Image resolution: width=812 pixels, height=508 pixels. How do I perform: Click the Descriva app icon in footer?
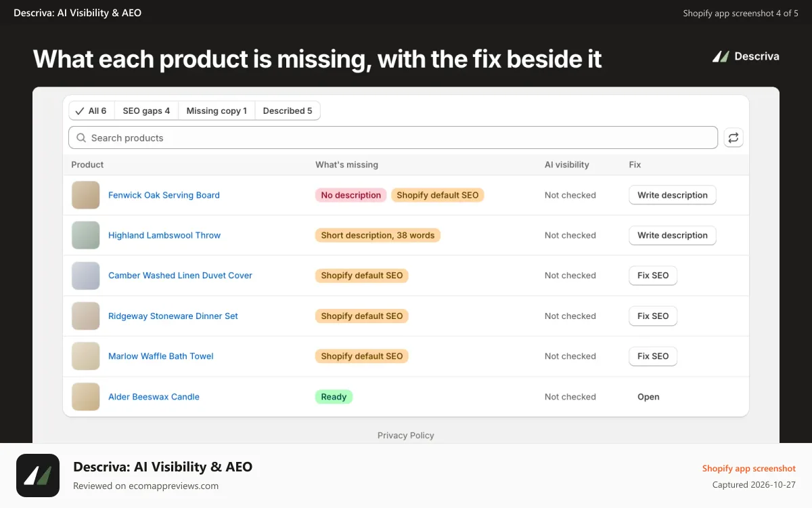click(x=38, y=475)
